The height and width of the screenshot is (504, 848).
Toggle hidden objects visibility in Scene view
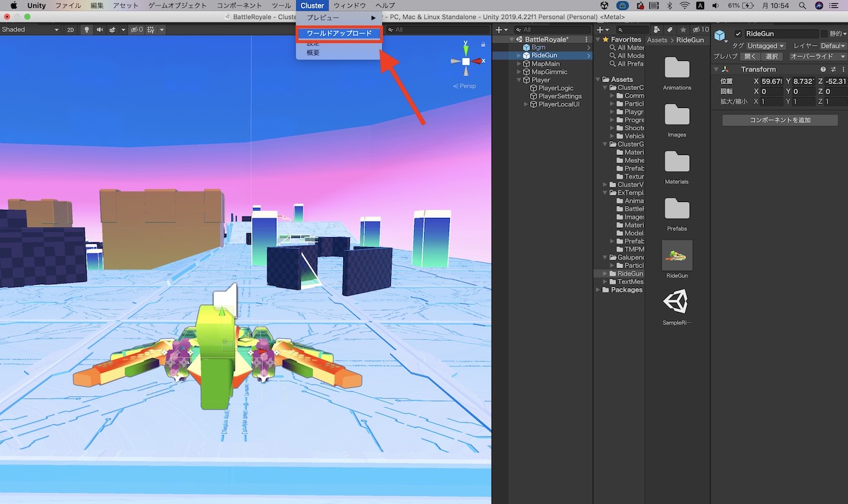click(136, 29)
